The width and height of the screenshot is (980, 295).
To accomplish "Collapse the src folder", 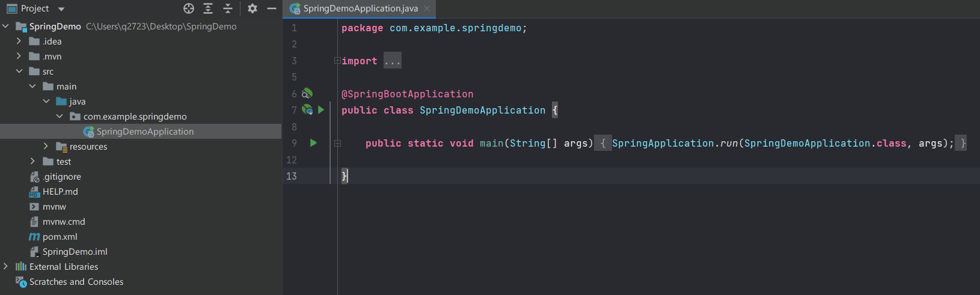I will pos(19,71).
